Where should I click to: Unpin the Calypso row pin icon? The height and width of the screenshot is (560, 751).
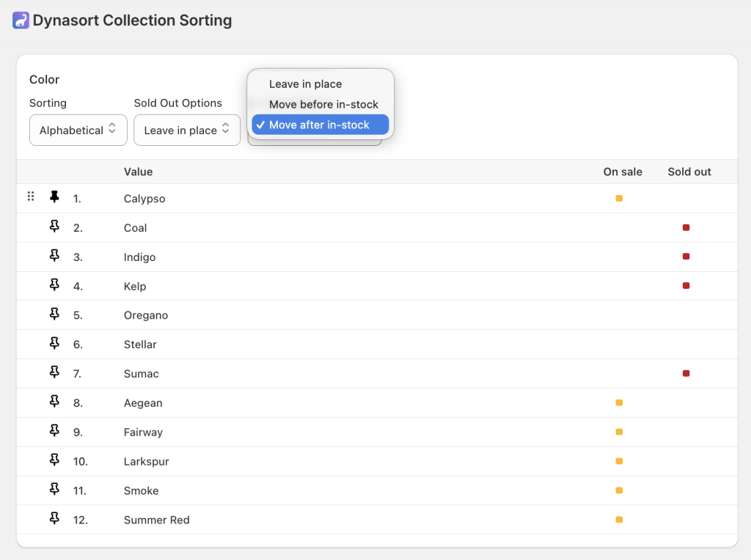pyautogui.click(x=54, y=197)
